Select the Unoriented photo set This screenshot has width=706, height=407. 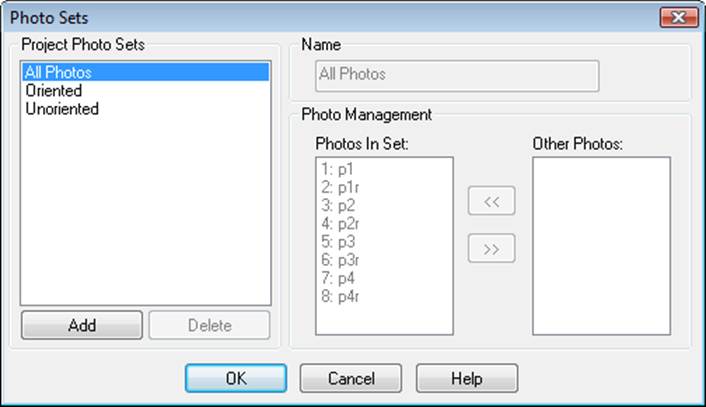[62, 109]
